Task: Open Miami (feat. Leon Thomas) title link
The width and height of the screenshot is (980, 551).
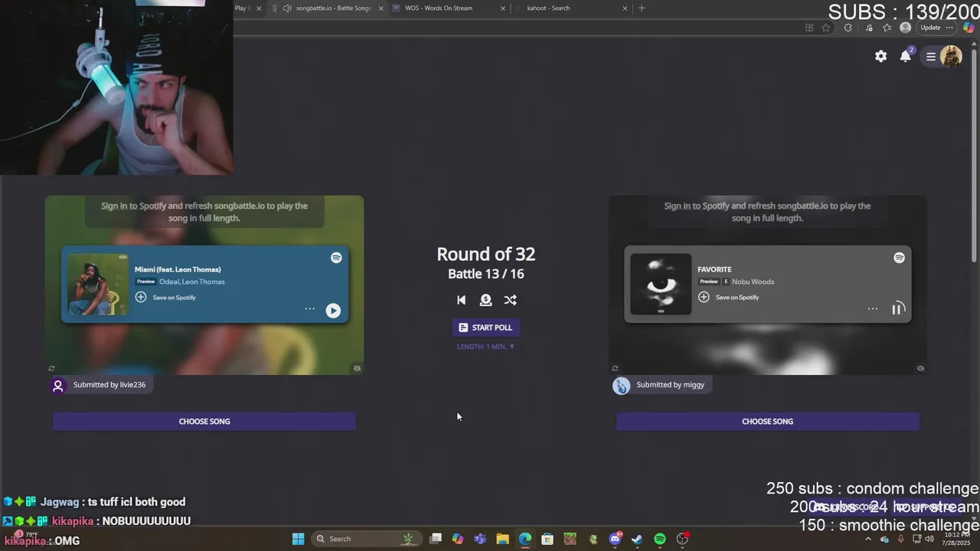Action: (178, 269)
